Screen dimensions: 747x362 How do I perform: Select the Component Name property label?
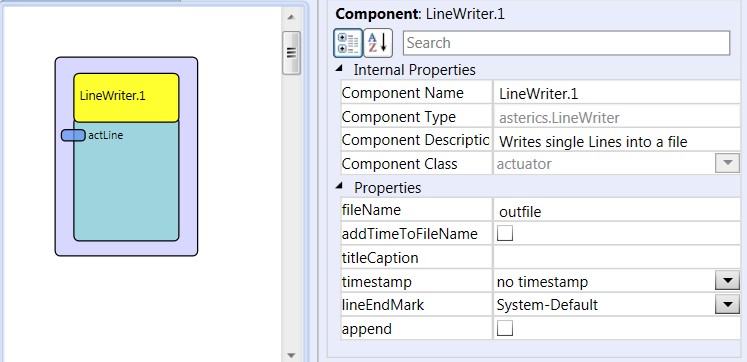(403, 93)
